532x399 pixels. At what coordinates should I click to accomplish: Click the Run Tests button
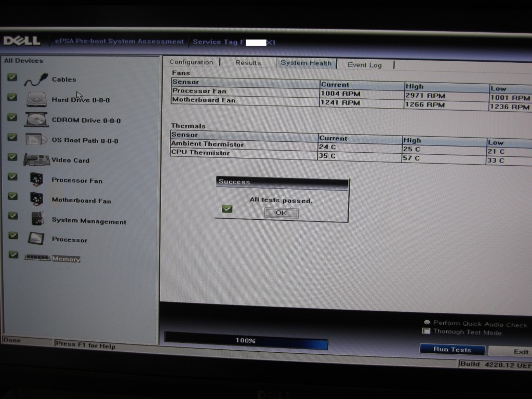pos(452,350)
